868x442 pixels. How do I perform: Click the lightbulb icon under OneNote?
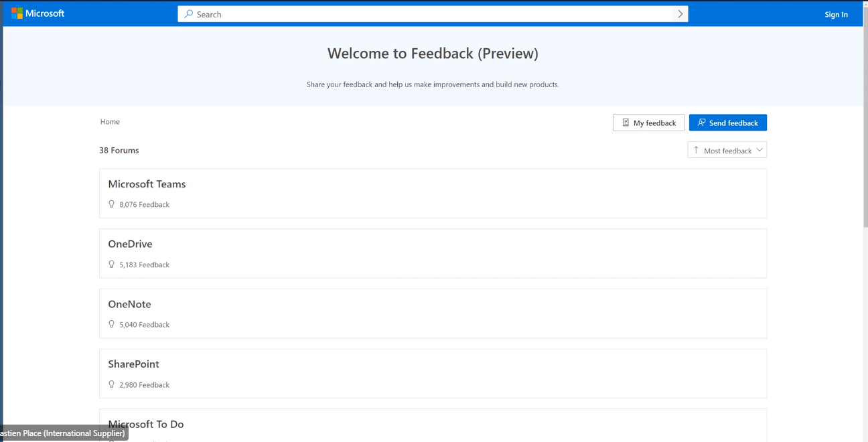coord(112,324)
